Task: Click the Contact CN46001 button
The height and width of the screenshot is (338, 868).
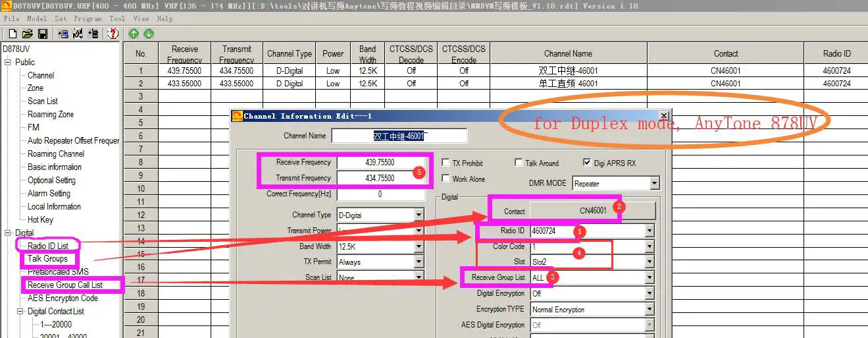Action: [593, 211]
